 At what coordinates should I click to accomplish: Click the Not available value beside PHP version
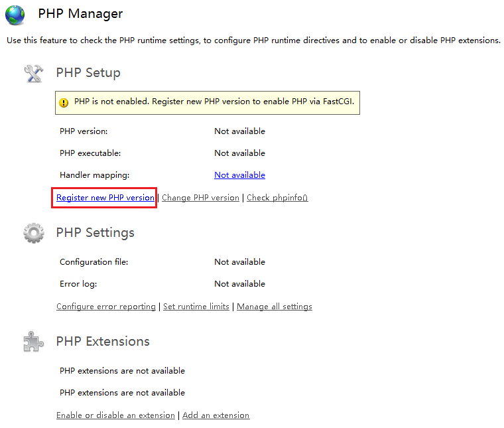click(240, 131)
